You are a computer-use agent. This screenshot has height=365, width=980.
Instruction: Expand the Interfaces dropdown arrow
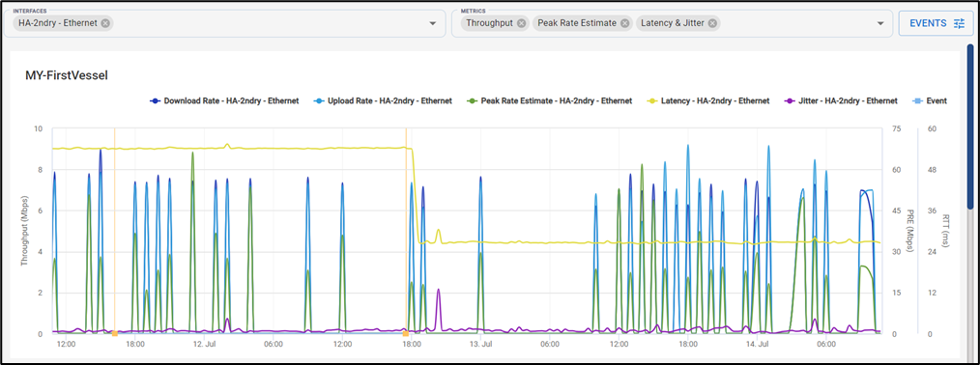point(433,24)
